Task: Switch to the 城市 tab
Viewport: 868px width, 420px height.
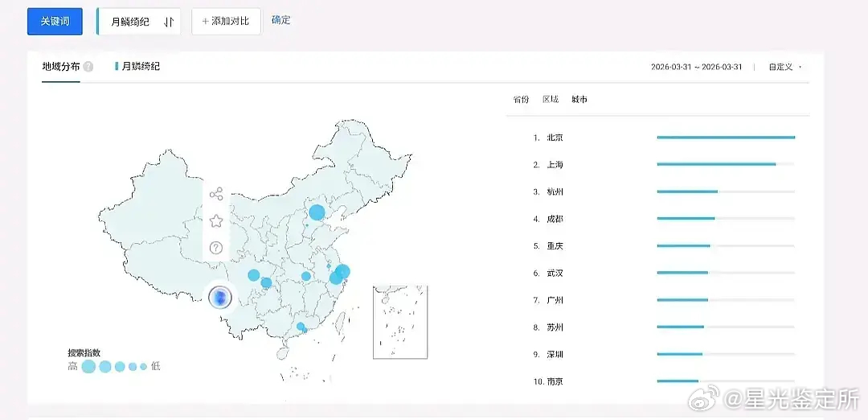Action: pos(579,100)
